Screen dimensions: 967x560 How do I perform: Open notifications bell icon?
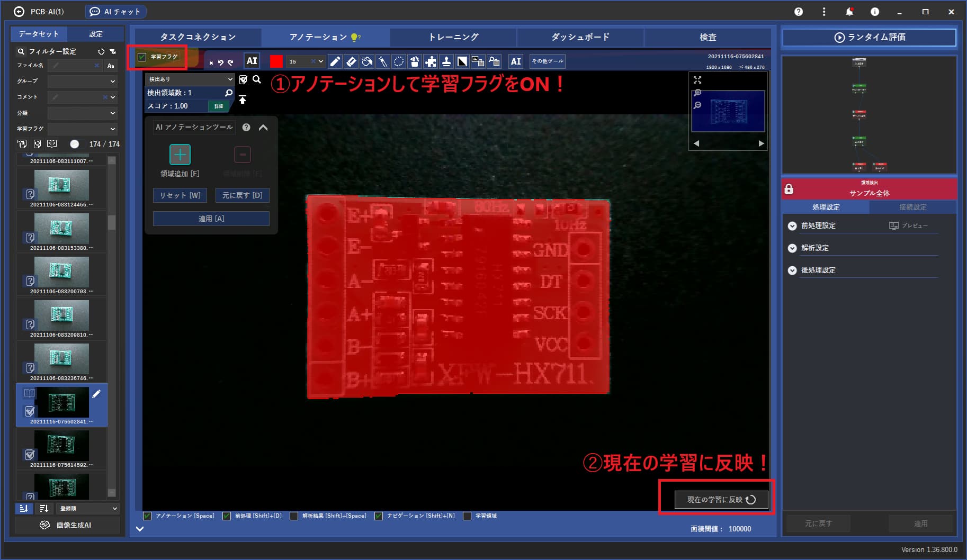click(849, 12)
